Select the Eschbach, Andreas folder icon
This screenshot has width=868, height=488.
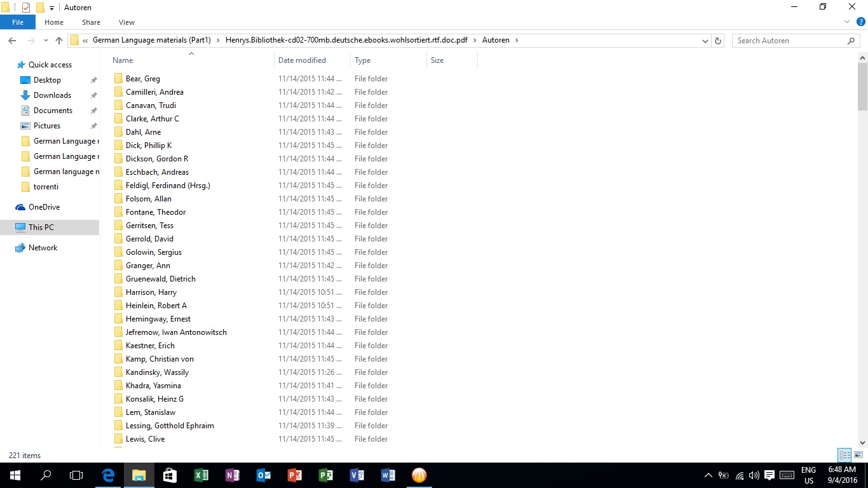click(118, 172)
